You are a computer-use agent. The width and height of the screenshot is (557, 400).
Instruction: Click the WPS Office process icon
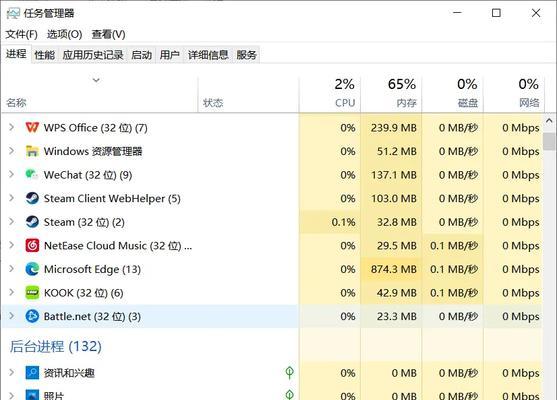point(32,127)
